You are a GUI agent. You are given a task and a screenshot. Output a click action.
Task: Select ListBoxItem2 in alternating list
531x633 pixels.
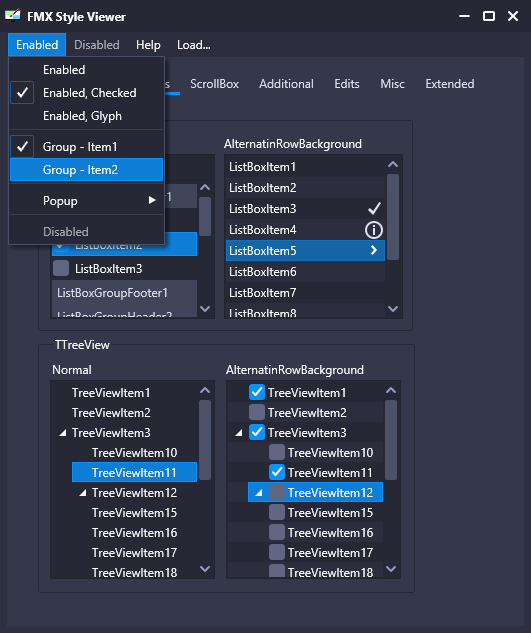point(305,188)
